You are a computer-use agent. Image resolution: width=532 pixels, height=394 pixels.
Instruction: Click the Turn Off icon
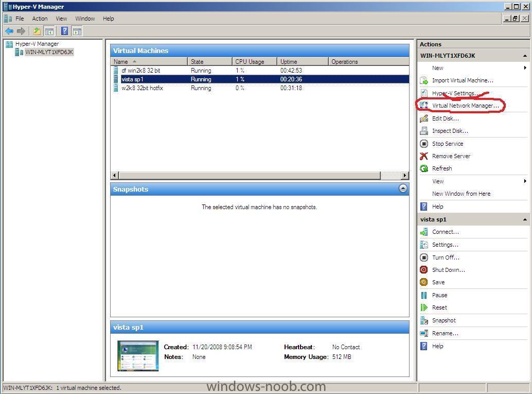click(x=424, y=258)
